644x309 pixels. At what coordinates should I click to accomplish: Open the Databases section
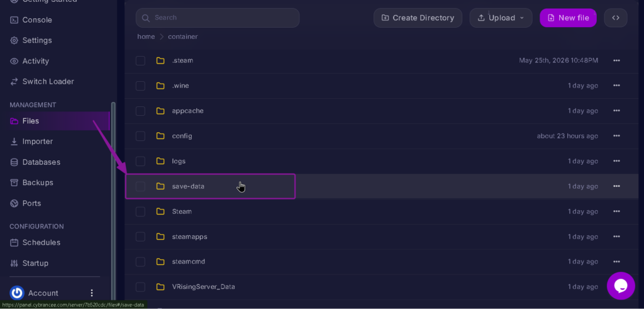tap(35, 162)
